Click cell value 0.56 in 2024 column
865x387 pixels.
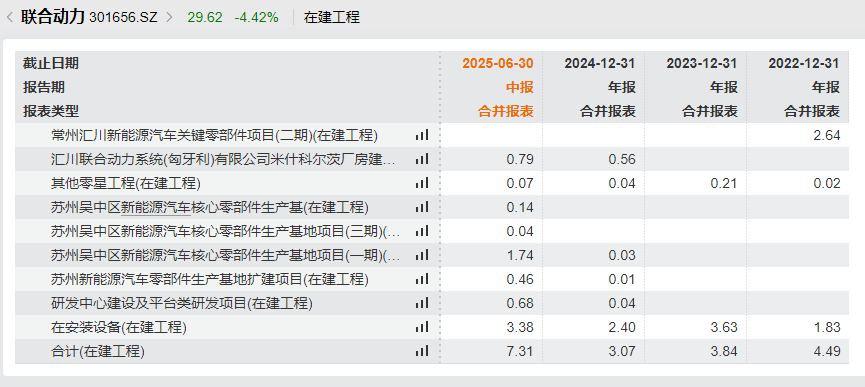click(x=622, y=159)
